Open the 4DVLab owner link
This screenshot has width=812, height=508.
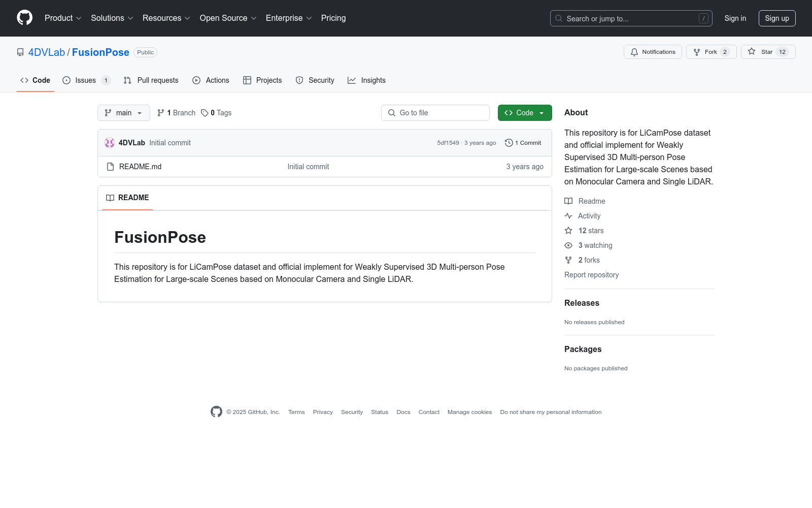(x=47, y=52)
